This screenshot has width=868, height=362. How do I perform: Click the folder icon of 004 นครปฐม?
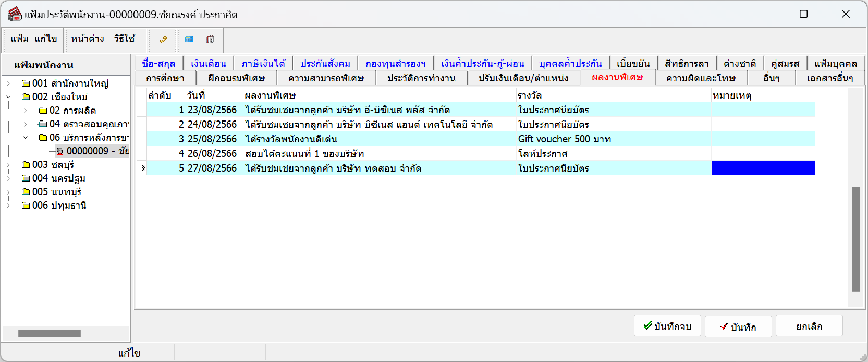coord(26,178)
